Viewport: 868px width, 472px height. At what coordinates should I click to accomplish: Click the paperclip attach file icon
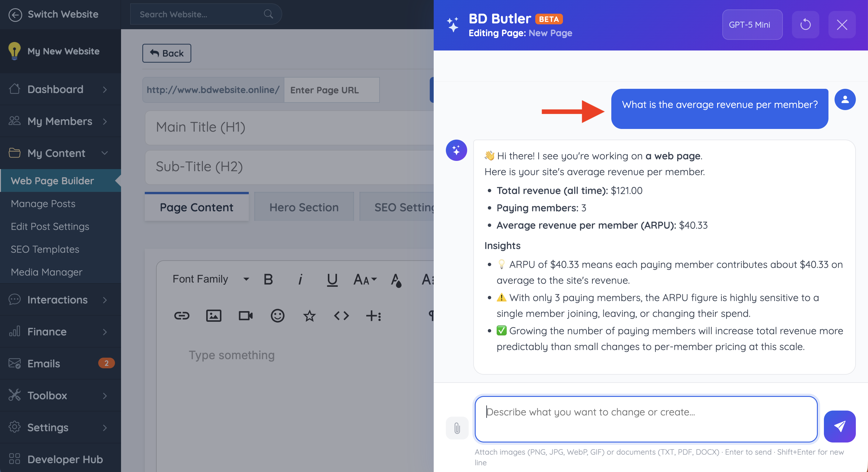pos(457,428)
